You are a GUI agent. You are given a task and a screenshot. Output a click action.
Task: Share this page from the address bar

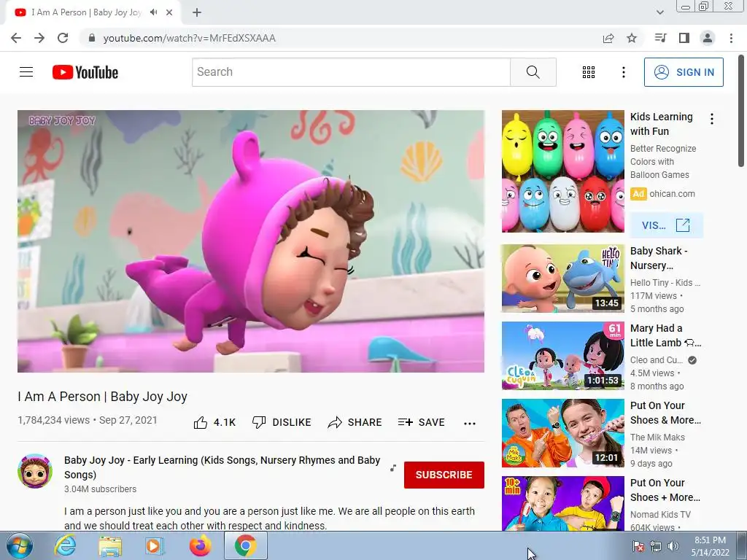(608, 38)
